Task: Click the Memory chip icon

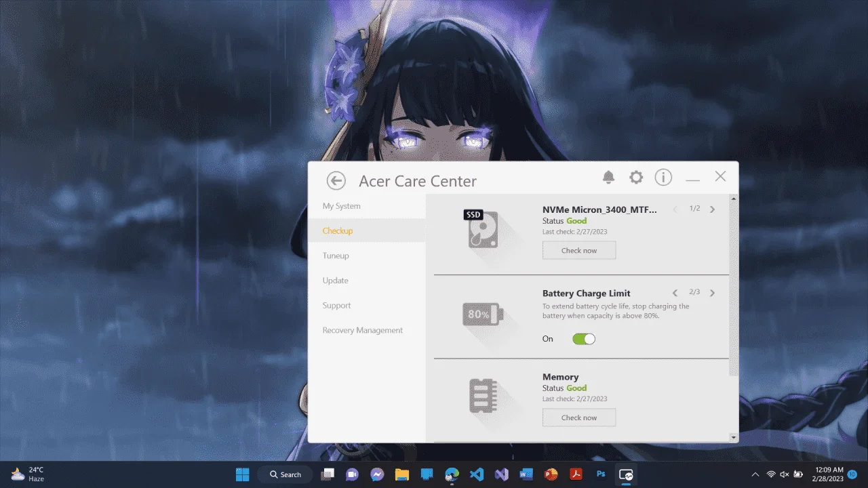Action: pyautogui.click(x=483, y=396)
